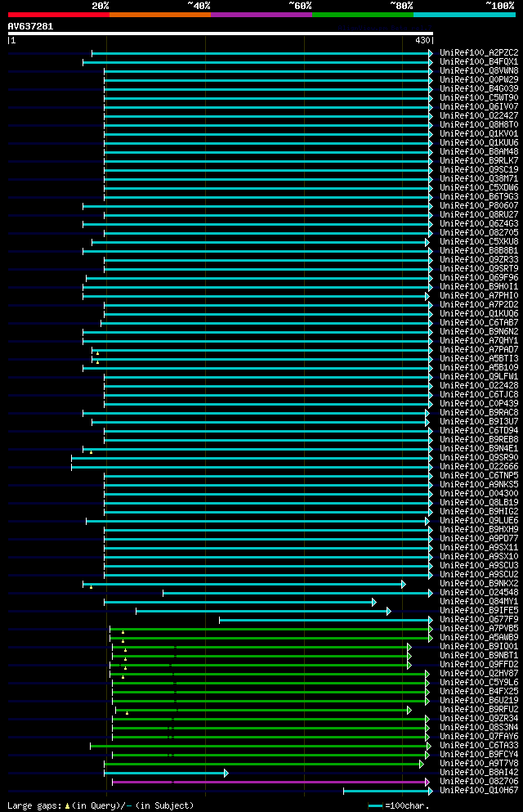
Task: Click the red 20% identity legend bar
Action: pyautogui.click(x=59, y=15)
